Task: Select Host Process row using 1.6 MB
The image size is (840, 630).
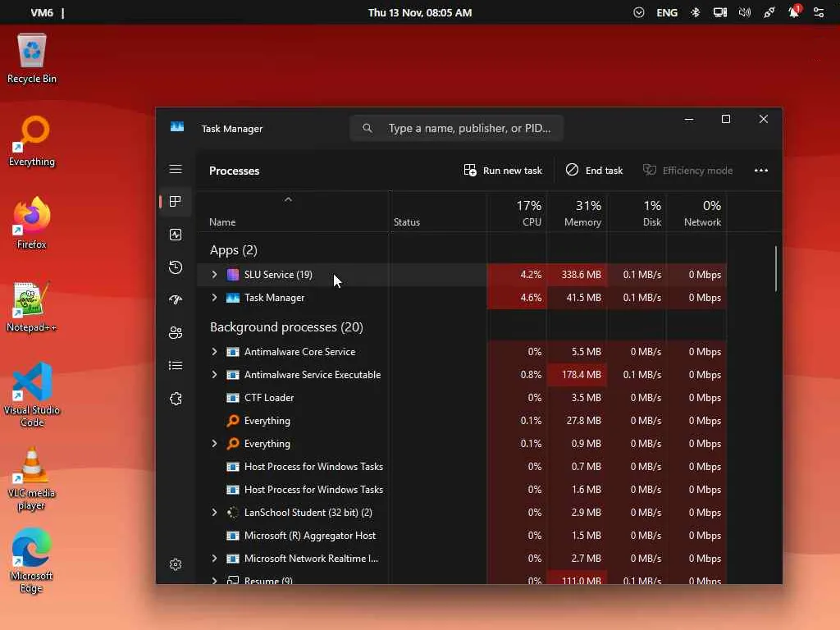Action: coord(462,490)
